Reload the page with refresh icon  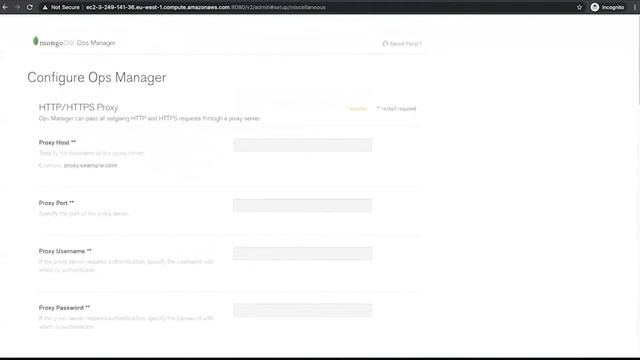(x=29, y=7)
